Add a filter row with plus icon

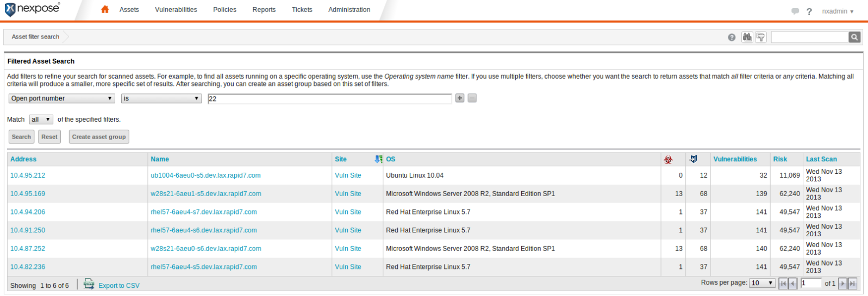tap(460, 98)
